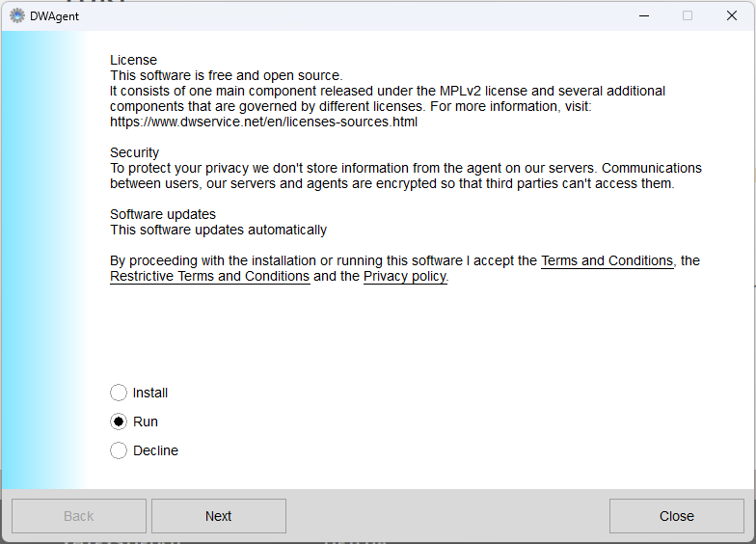Click the "Security" heading text
The height and width of the screenshot is (544, 756).
tap(135, 152)
